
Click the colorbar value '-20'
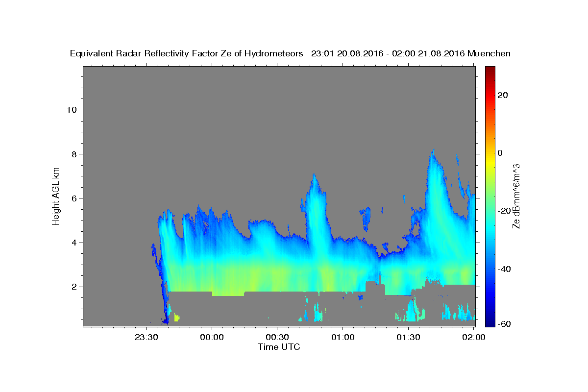pos(505,211)
